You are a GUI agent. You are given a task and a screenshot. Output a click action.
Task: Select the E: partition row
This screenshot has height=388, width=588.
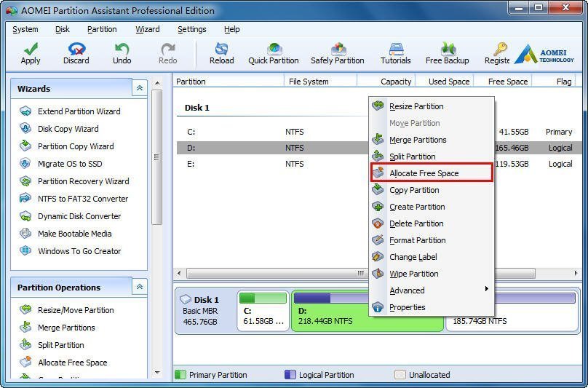point(379,164)
